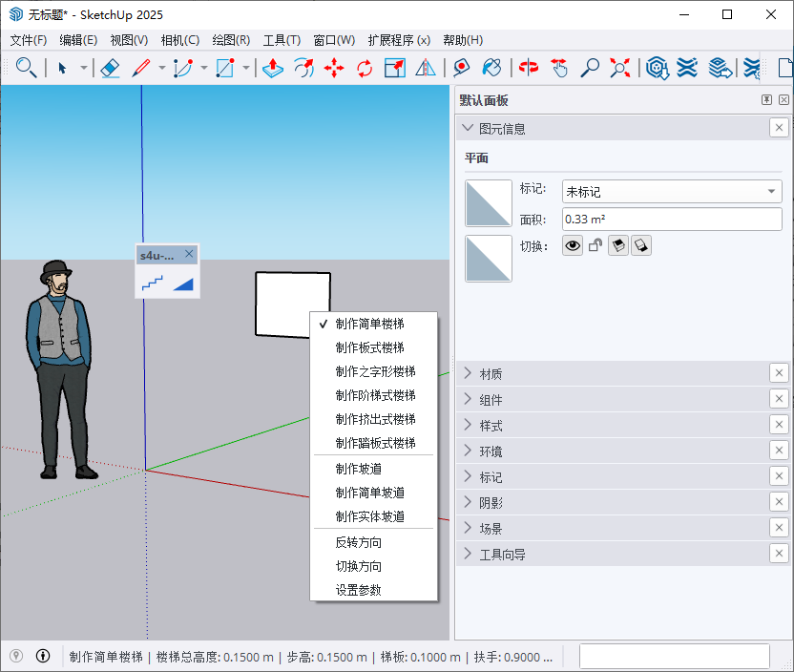Select the Move tool

pyautogui.click(x=335, y=68)
